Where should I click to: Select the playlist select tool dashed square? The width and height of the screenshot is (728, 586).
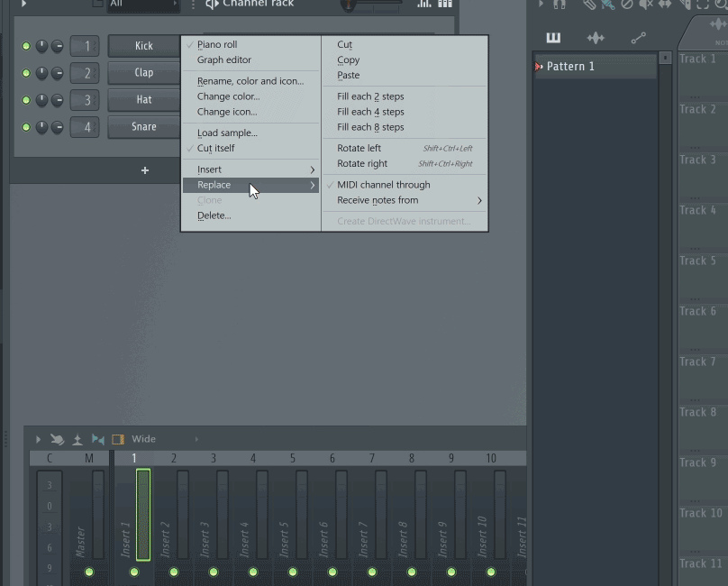coord(703,5)
